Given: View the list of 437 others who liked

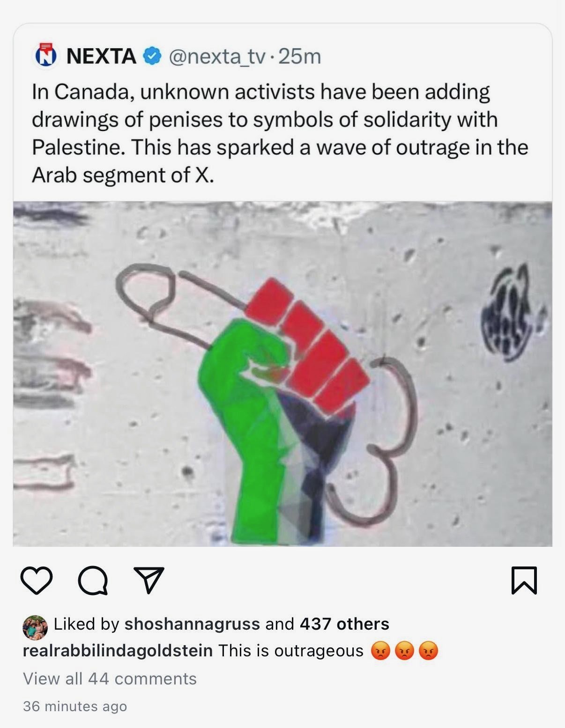Looking at the screenshot, I should [x=344, y=624].
